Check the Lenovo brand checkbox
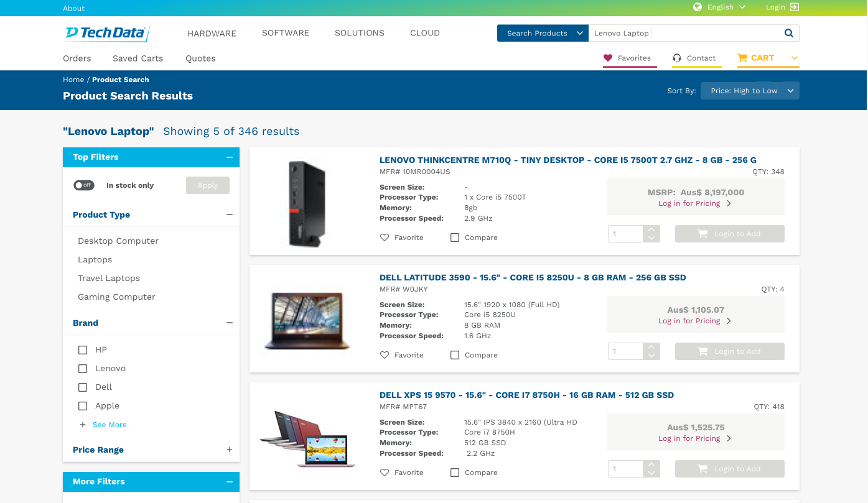This screenshot has width=868, height=503. (83, 369)
